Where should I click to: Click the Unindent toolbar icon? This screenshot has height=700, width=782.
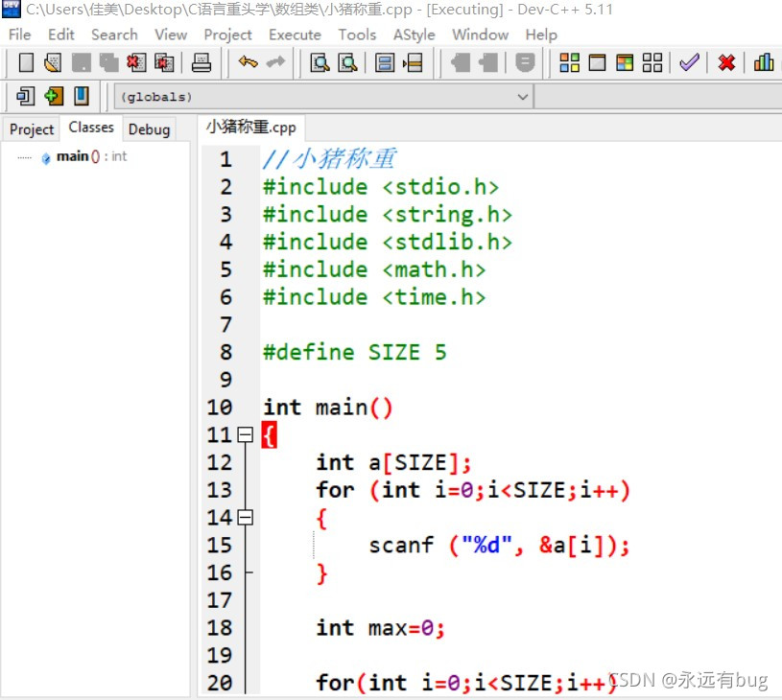coord(488,63)
